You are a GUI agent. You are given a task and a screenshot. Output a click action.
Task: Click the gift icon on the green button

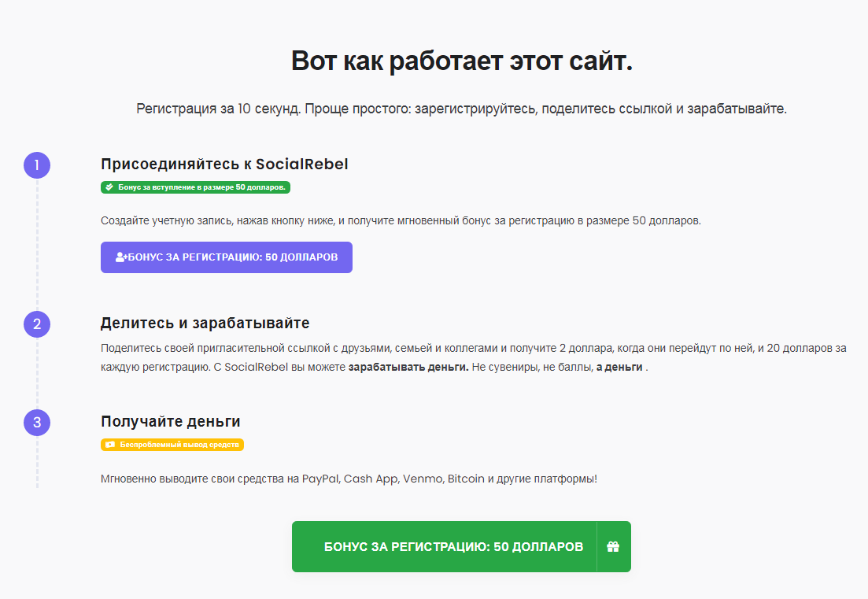[x=613, y=546]
